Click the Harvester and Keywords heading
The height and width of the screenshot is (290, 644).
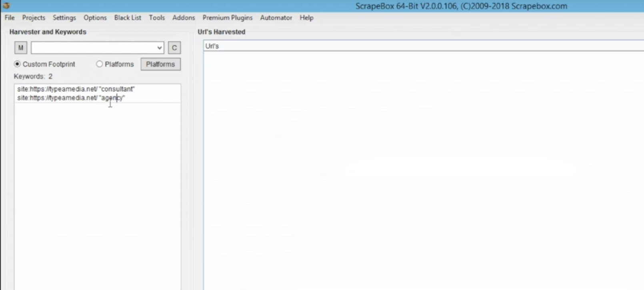click(48, 32)
